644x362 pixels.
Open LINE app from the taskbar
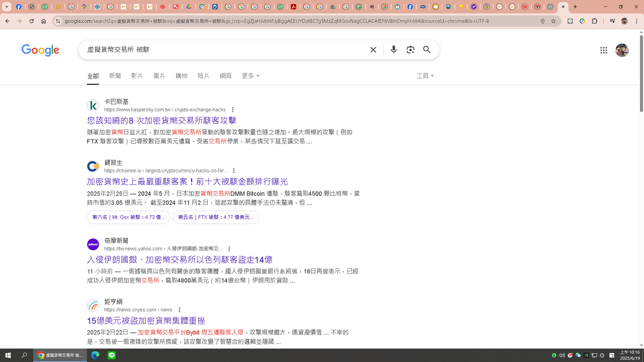point(111,355)
